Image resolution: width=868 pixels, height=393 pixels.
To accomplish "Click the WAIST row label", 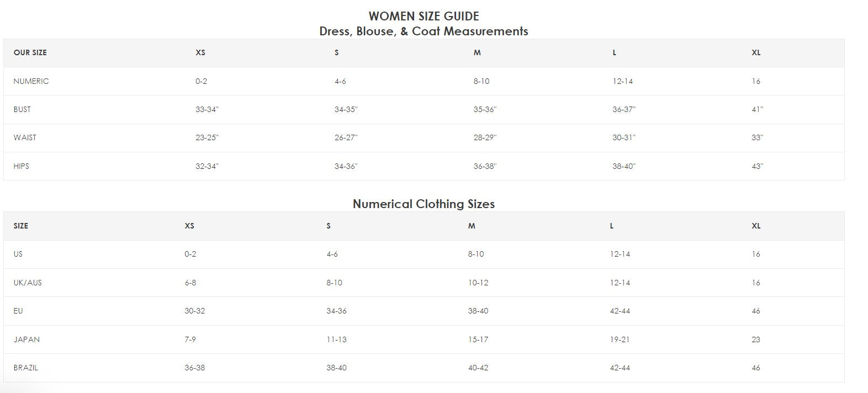I will point(25,137).
